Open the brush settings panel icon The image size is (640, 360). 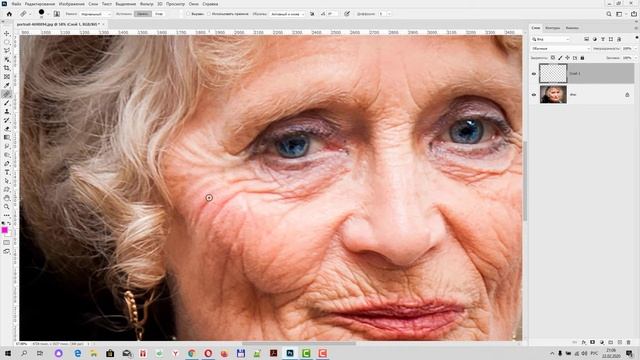coord(57,14)
